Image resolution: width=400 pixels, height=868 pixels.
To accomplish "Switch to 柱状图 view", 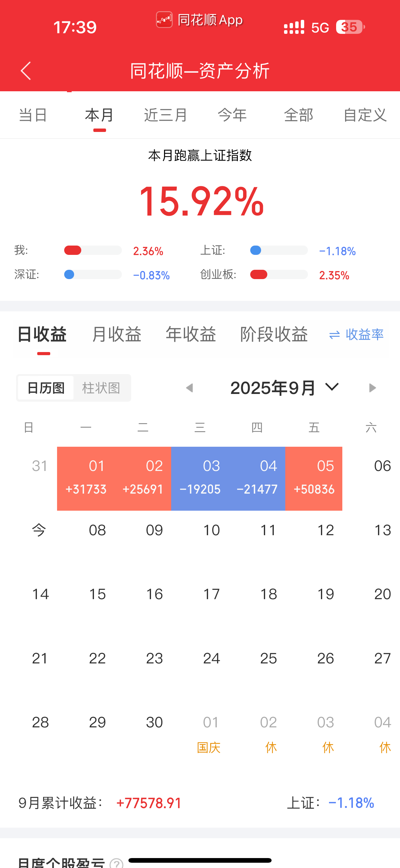I will 101,388.
